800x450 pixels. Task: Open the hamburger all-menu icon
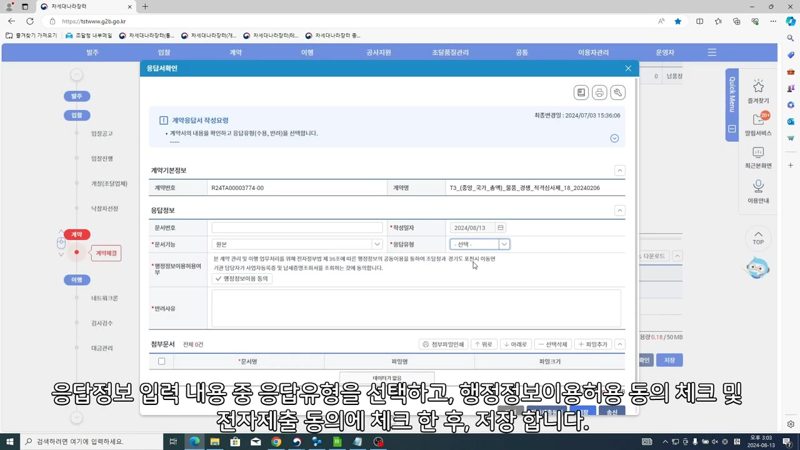[712, 53]
